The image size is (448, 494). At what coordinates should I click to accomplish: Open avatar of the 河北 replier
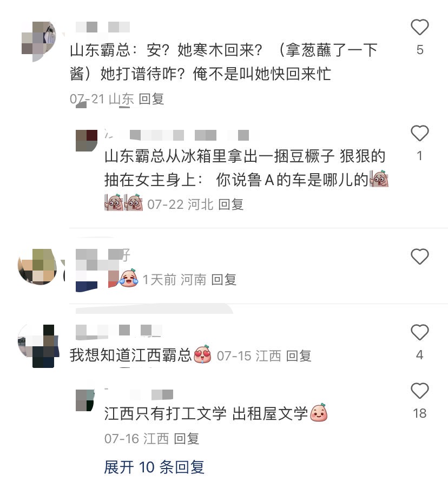[x=87, y=141]
